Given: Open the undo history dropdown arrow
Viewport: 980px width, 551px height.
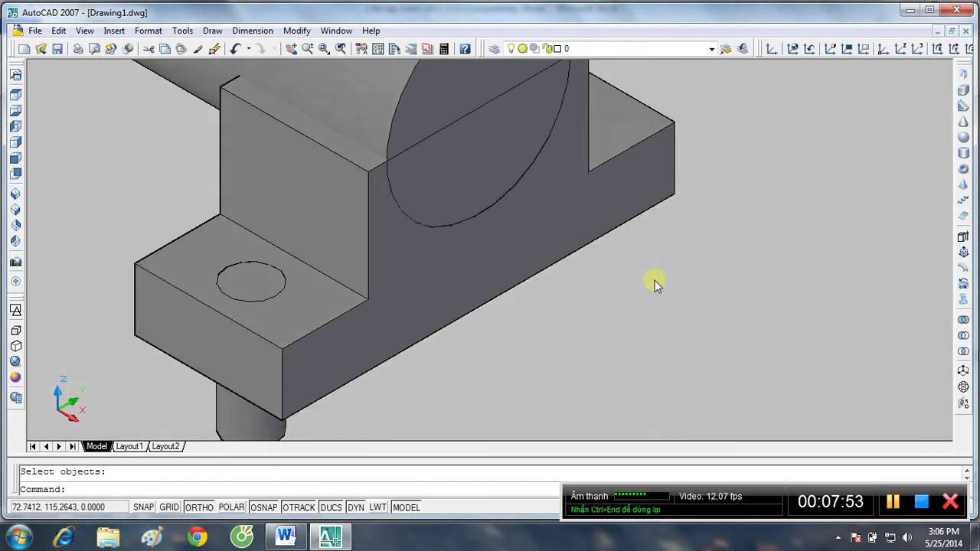Looking at the screenshot, I should click(248, 49).
